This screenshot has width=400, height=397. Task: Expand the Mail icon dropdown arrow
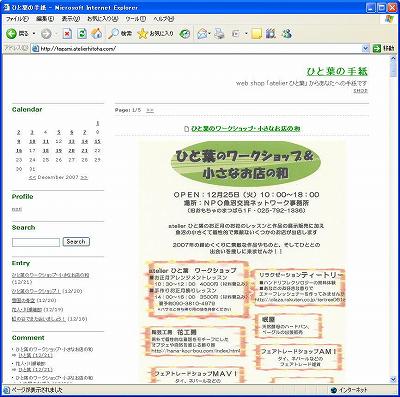click(209, 34)
